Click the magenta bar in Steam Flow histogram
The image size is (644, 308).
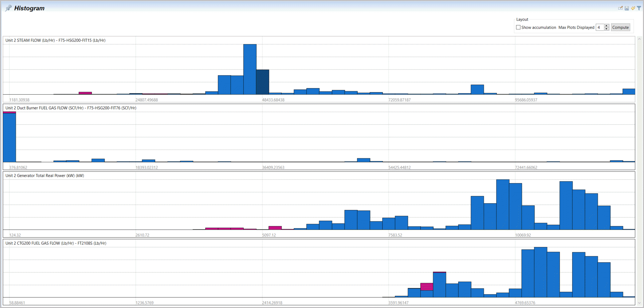(x=85, y=93)
